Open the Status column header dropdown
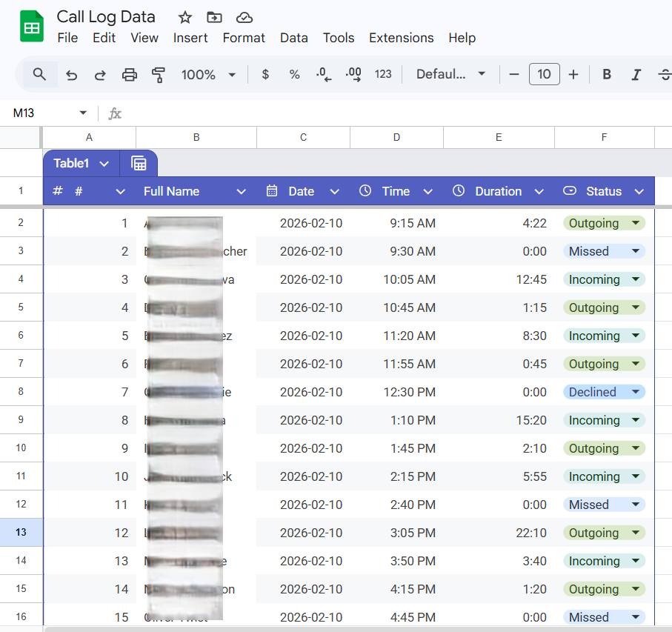 639,191
